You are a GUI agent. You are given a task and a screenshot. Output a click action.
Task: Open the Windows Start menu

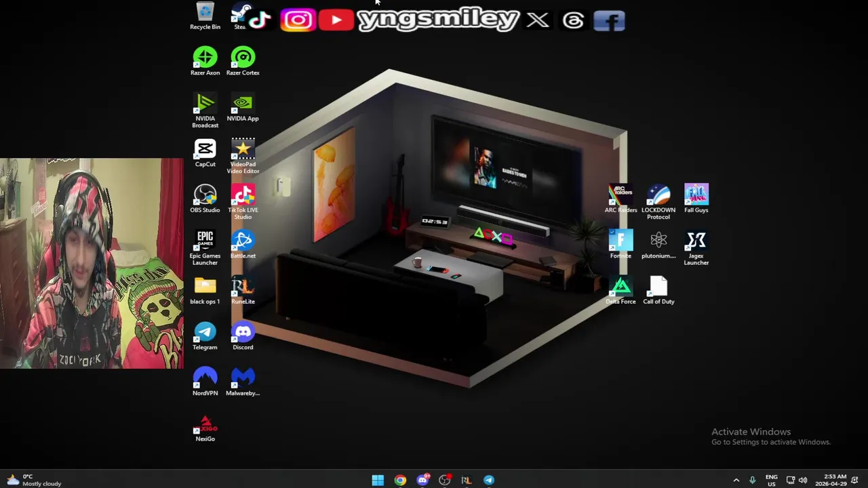pyautogui.click(x=378, y=480)
